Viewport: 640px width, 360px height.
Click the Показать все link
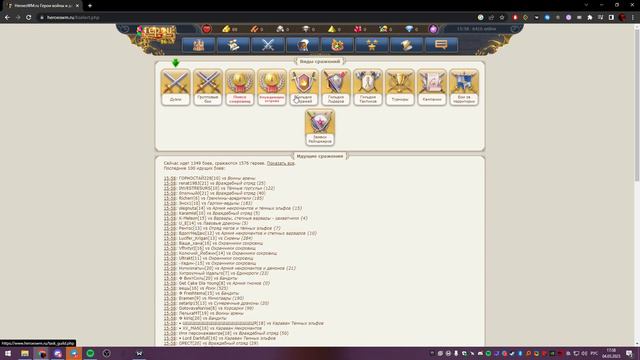click(280, 163)
